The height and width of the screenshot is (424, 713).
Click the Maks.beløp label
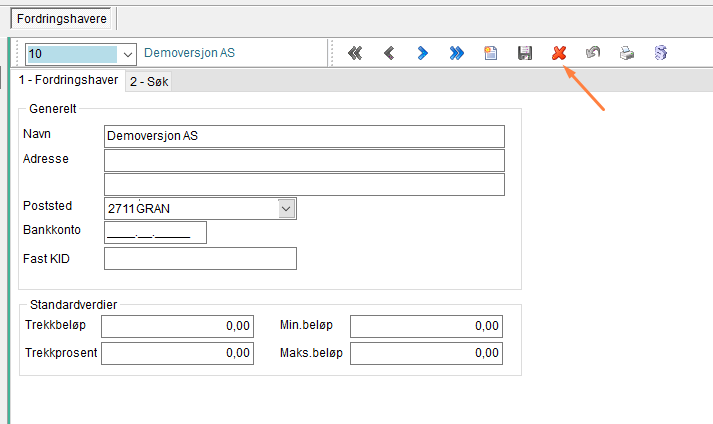(x=311, y=353)
